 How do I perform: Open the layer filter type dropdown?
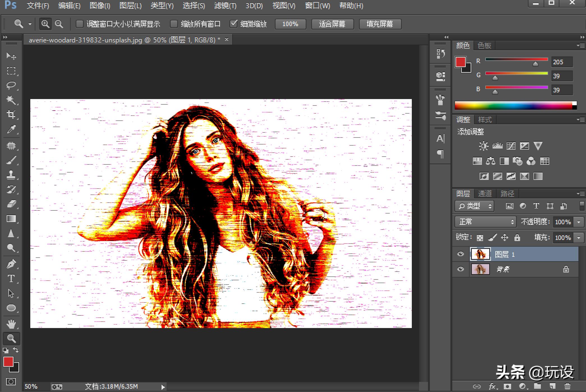[x=474, y=206]
